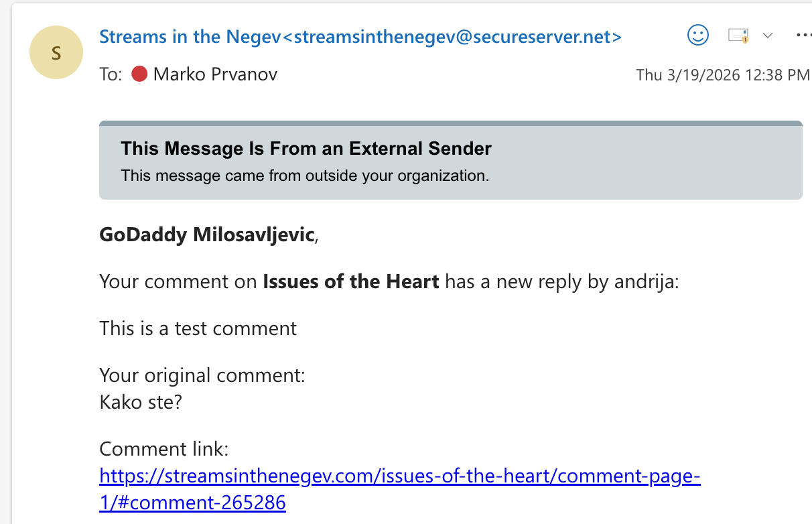Image resolution: width=812 pixels, height=524 pixels.
Task: Expand the chevron next to report icon
Action: pyautogui.click(x=768, y=36)
